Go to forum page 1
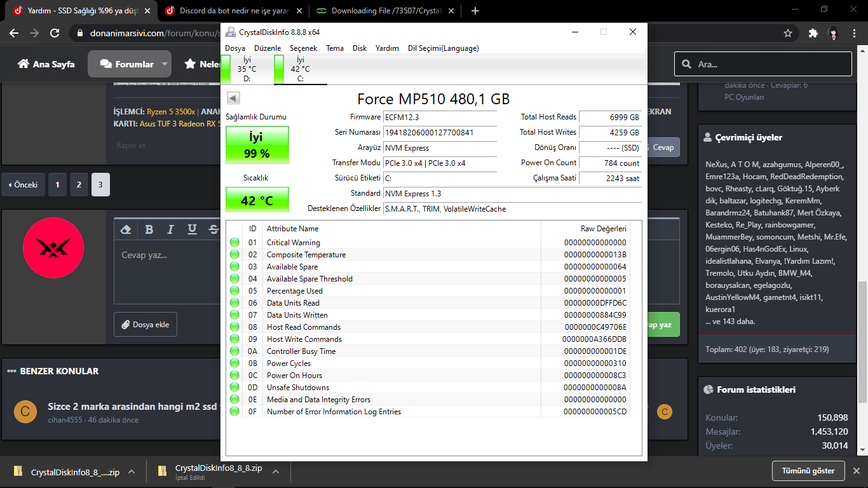This screenshot has width=868, height=488. [x=57, y=185]
